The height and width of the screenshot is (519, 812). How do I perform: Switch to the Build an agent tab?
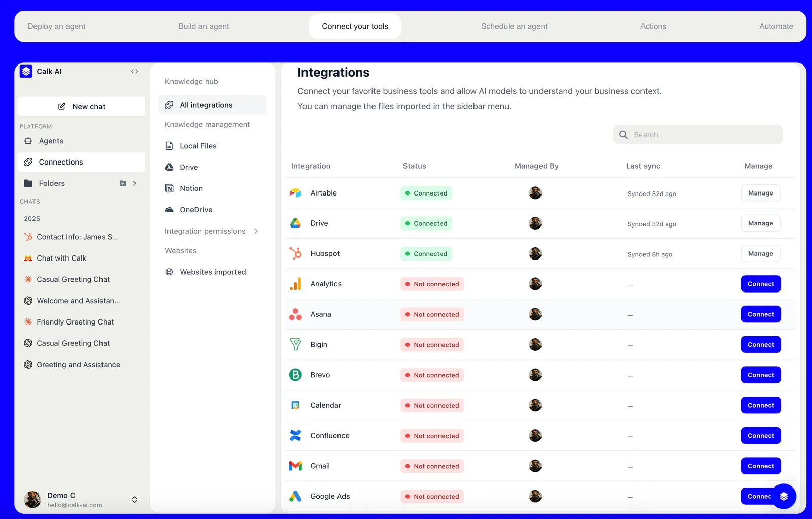click(x=203, y=26)
